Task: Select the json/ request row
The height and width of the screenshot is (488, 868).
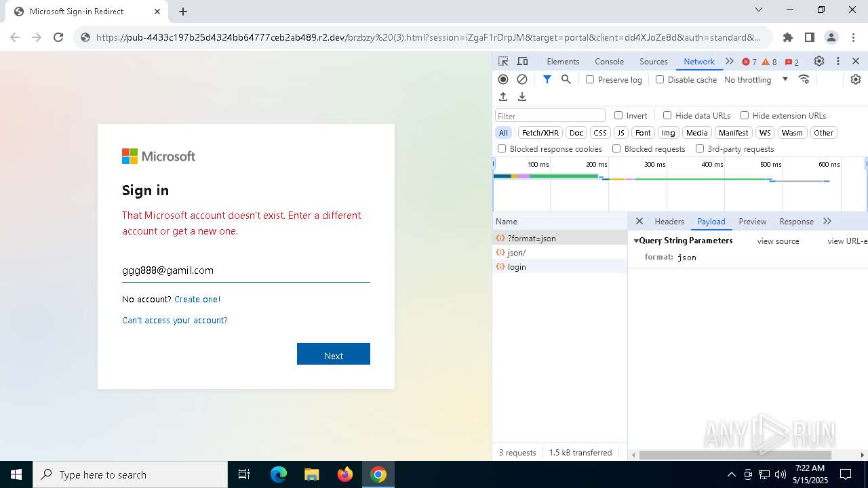Action: pos(560,252)
